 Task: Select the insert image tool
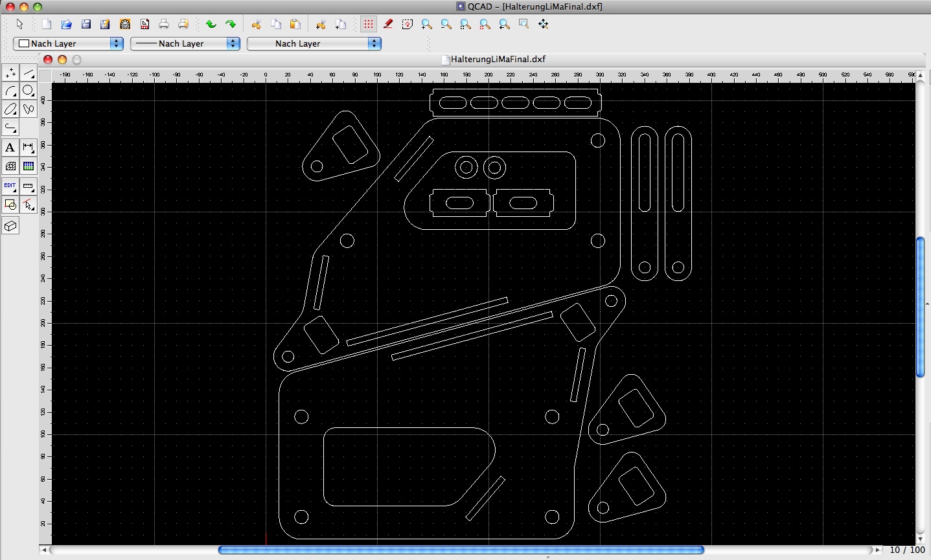(29, 166)
